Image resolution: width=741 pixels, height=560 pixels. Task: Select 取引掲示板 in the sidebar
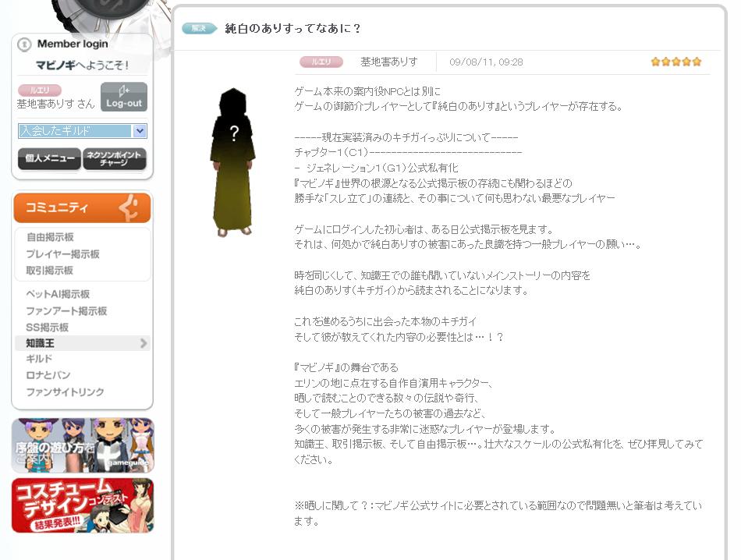[x=50, y=271]
